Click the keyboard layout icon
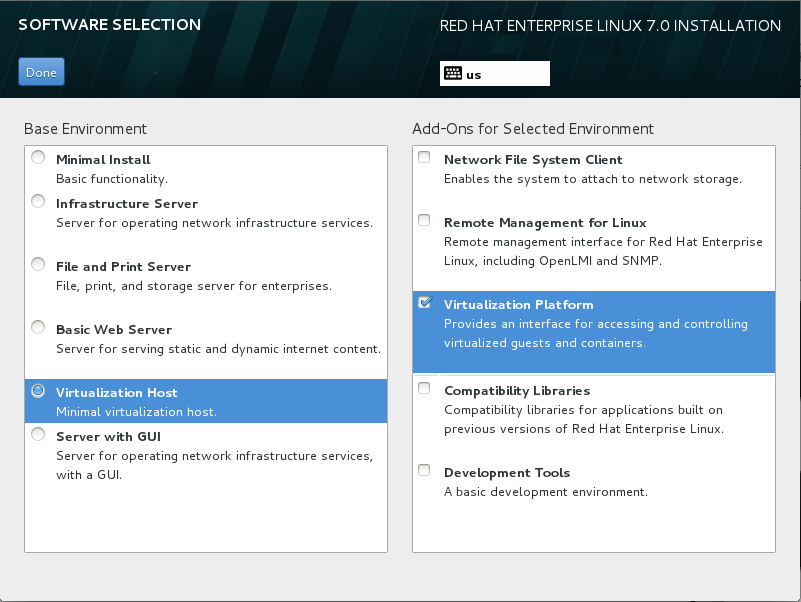This screenshot has width=801, height=602. point(453,73)
